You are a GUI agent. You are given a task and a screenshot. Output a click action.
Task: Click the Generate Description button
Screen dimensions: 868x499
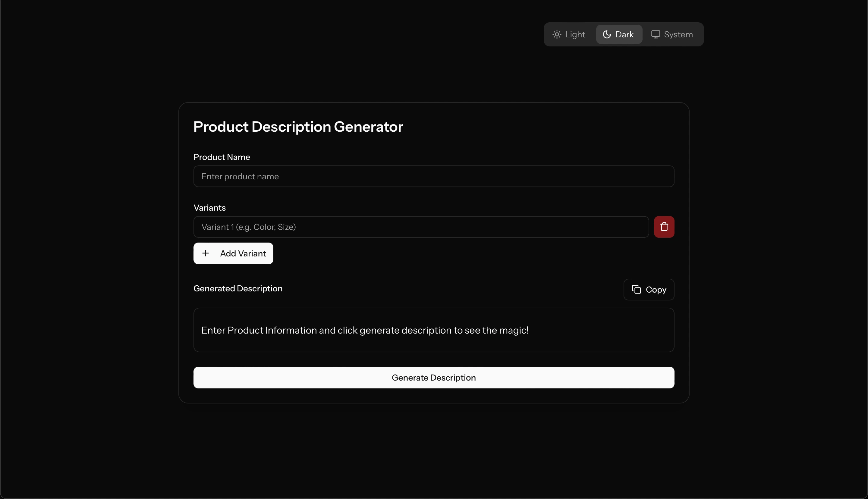(433, 378)
